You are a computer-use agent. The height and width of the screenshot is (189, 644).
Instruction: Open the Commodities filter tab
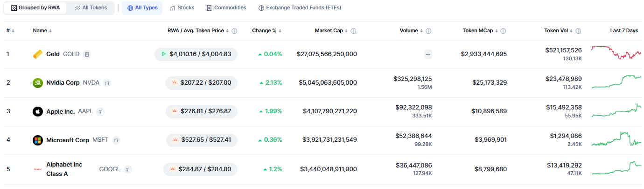(x=226, y=8)
